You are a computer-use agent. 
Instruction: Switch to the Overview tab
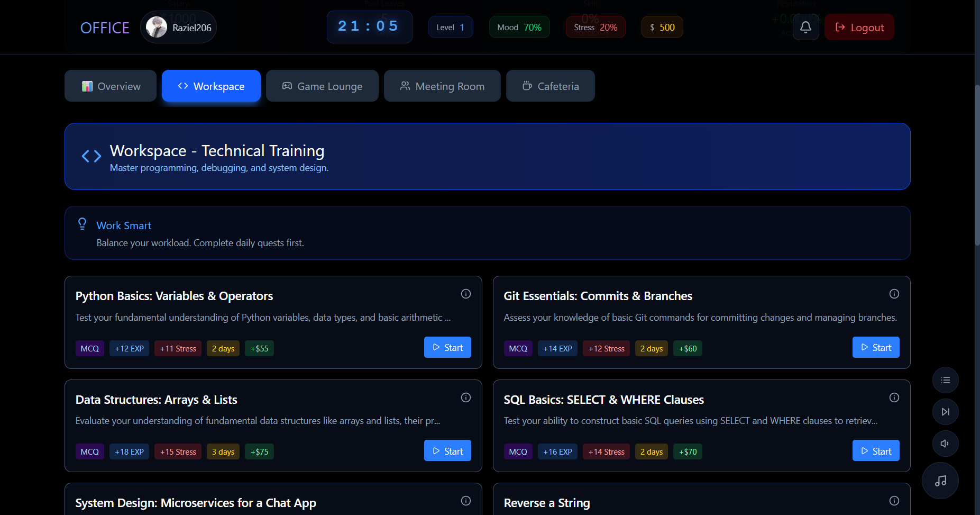tap(111, 86)
